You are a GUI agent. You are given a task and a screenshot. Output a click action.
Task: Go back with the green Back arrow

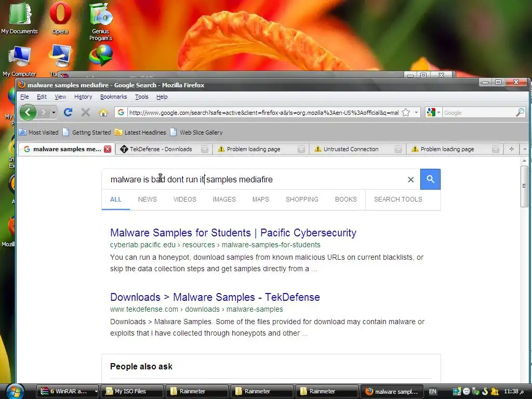point(28,112)
